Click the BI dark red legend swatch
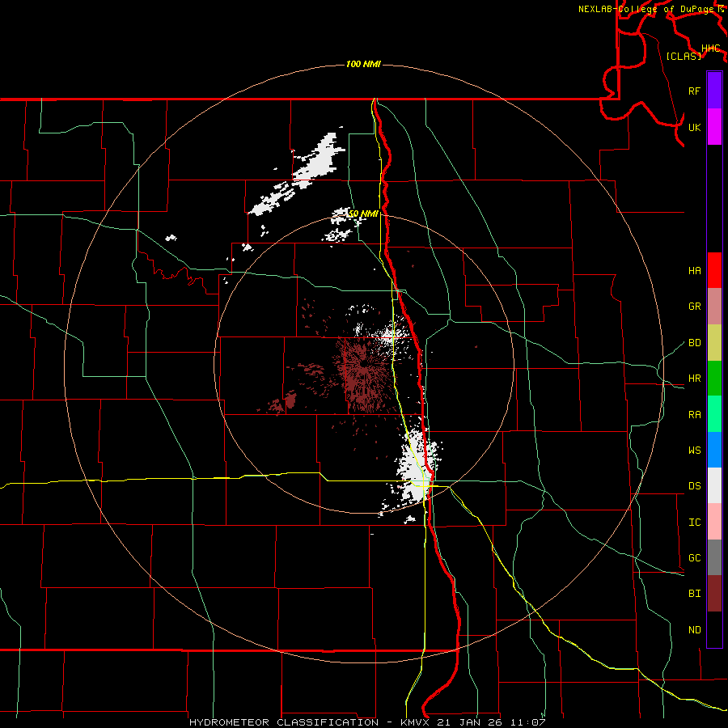This screenshot has width=728, height=728. [714, 594]
